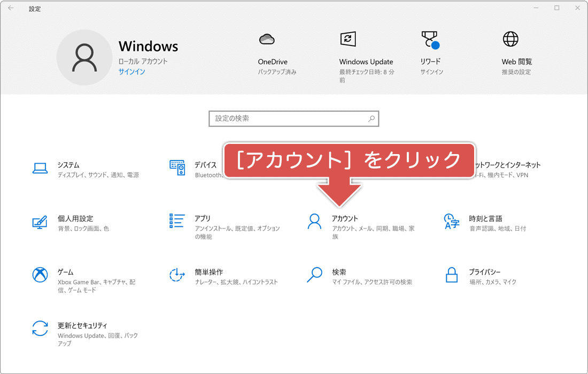Screen dimensions: 588x374
Task: Click inside the 設定の検索 search box
Action: pos(294,118)
